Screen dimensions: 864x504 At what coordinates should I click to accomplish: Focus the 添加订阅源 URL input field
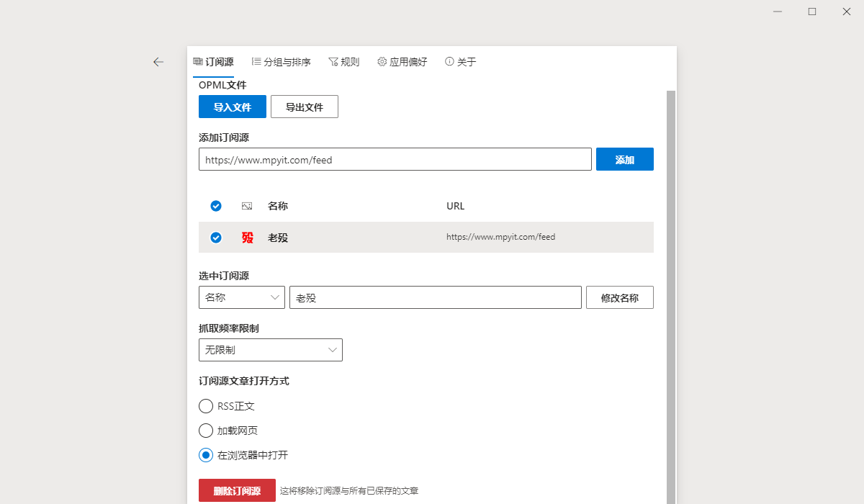click(395, 159)
